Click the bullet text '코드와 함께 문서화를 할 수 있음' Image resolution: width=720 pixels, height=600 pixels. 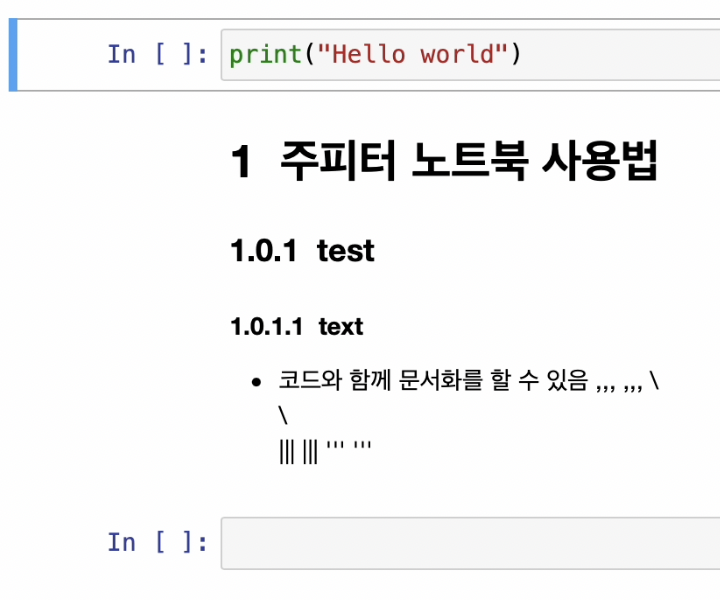tap(433, 381)
